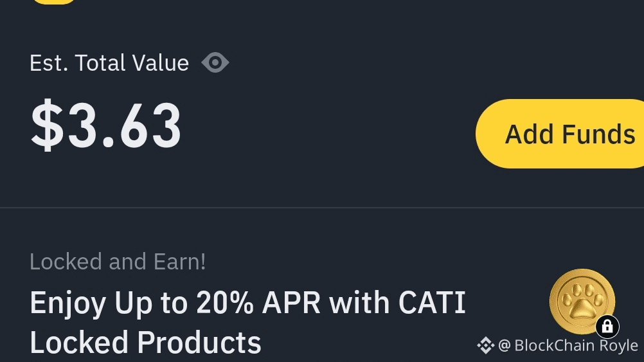The width and height of the screenshot is (644, 362).
Task: Click the word Royle in the watermark
Action: coord(618,346)
